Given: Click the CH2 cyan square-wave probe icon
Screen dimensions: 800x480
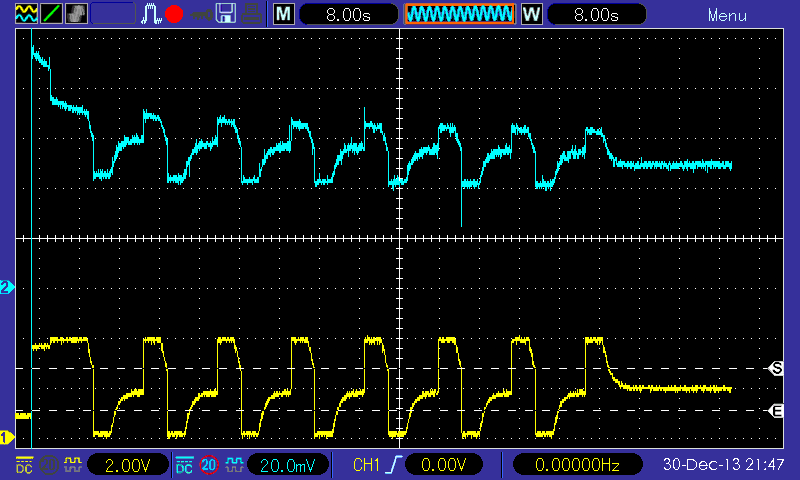Looking at the screenshot, I should (234, 465).
